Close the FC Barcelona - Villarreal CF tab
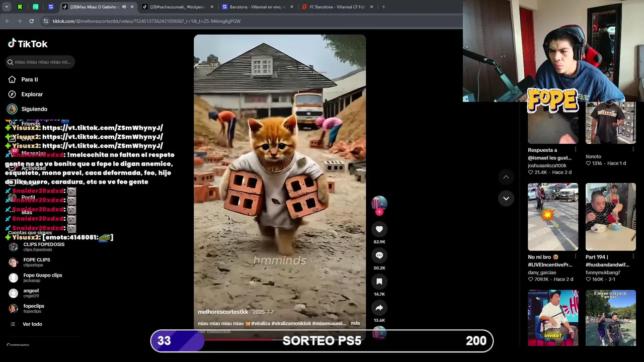 (x=372, y=7)
